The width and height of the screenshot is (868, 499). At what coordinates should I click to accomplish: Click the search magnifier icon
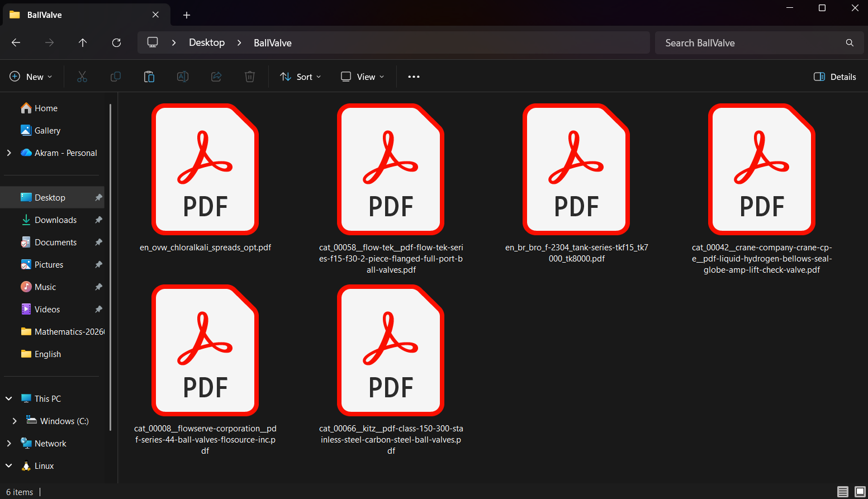click(850, 43)
